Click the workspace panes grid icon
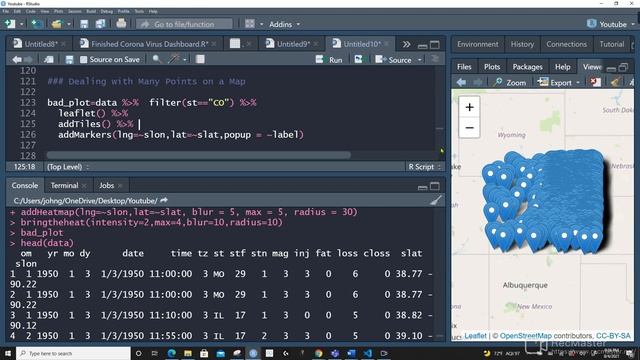This screenshot has width=640, height=360. point(250,24)
